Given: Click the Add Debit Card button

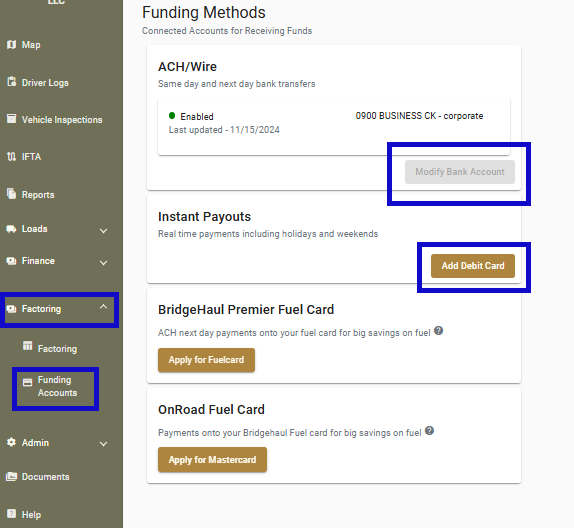Looking at the screenshot, I should tap(473, 266).
